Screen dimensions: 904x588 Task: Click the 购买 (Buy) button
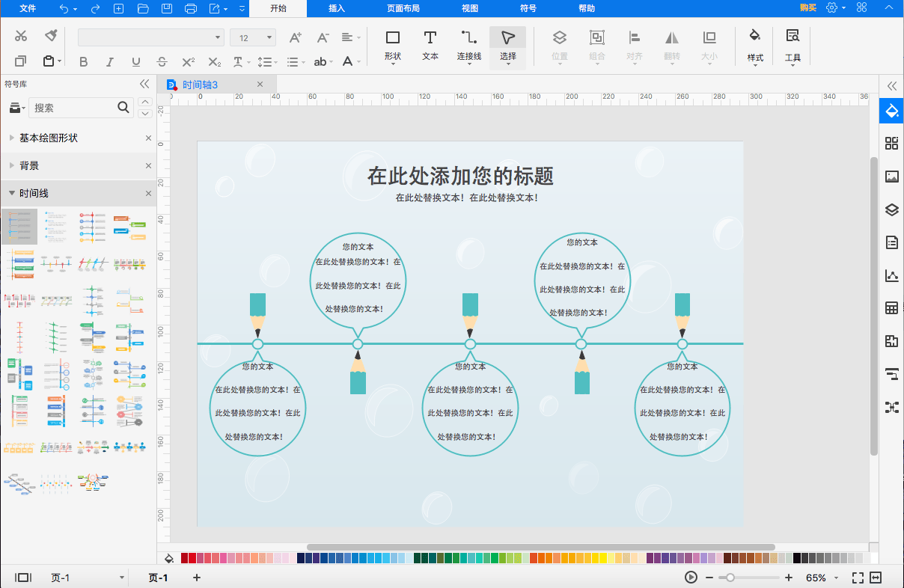[x=809, y=7]
